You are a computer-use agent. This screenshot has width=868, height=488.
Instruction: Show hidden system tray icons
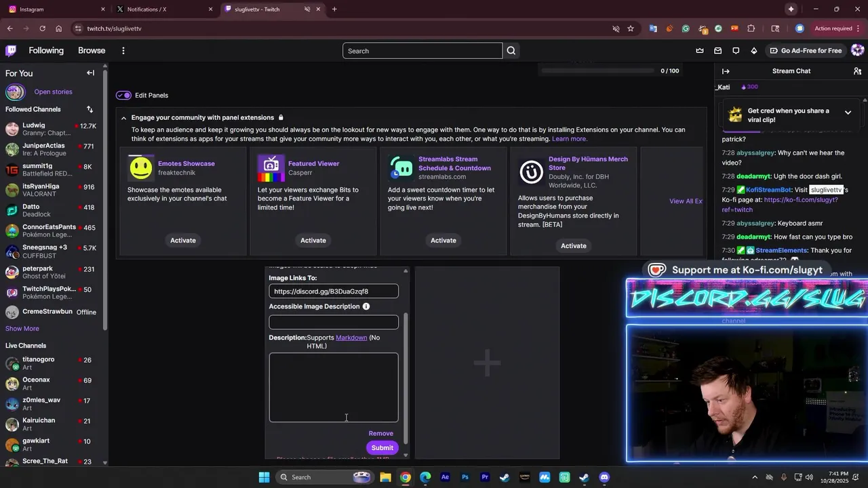(755, 477)
